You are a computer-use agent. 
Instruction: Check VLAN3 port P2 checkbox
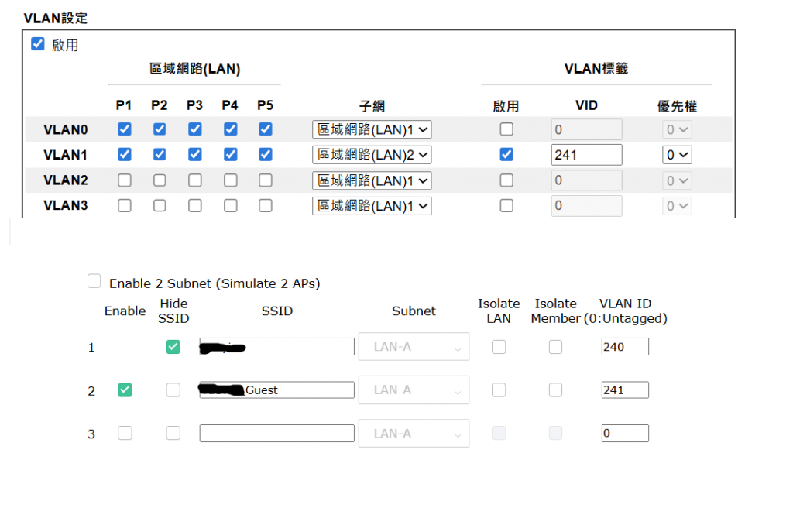click(160, 205)
